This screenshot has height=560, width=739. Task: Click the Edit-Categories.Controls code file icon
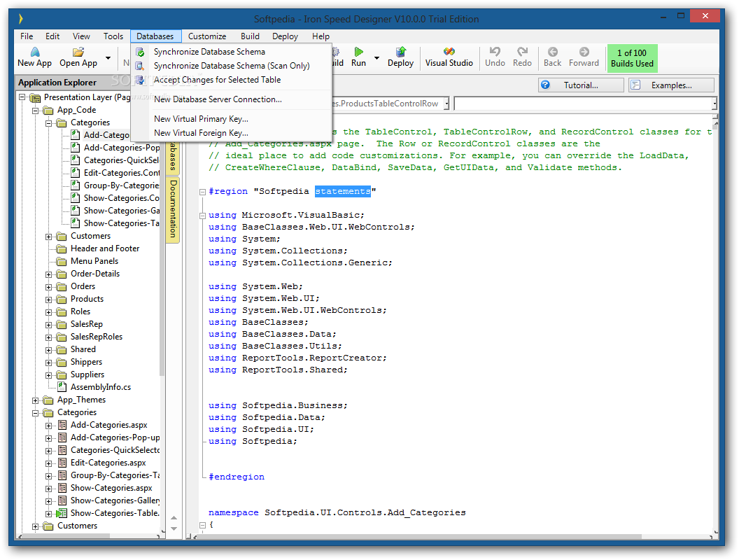pos(75,172)
